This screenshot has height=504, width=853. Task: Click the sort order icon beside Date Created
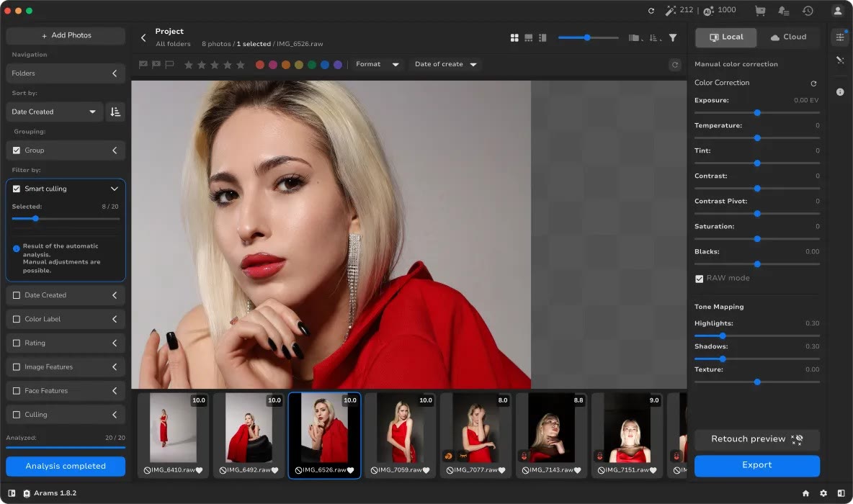(x=115, y=112)
